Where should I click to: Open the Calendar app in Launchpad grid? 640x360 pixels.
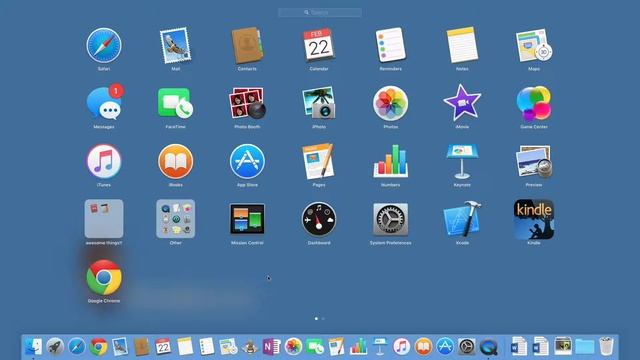click(x=319, y=44)
